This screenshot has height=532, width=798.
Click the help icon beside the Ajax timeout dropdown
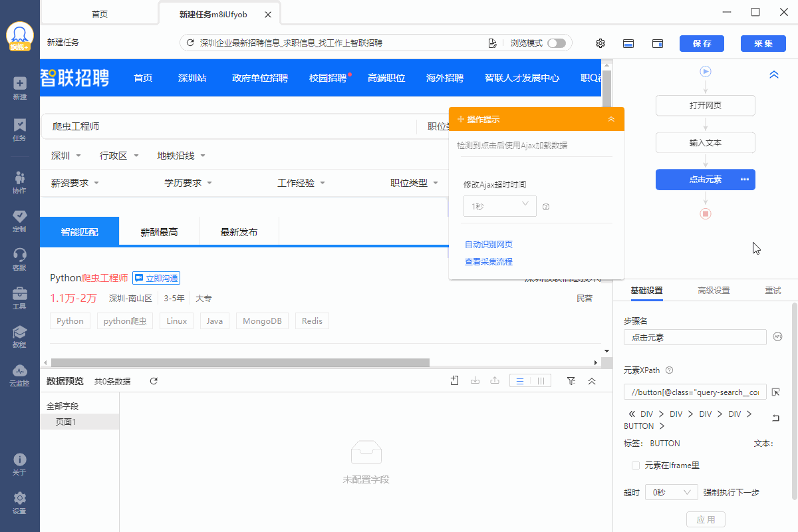pyautogui.click(x=546, y=207)
